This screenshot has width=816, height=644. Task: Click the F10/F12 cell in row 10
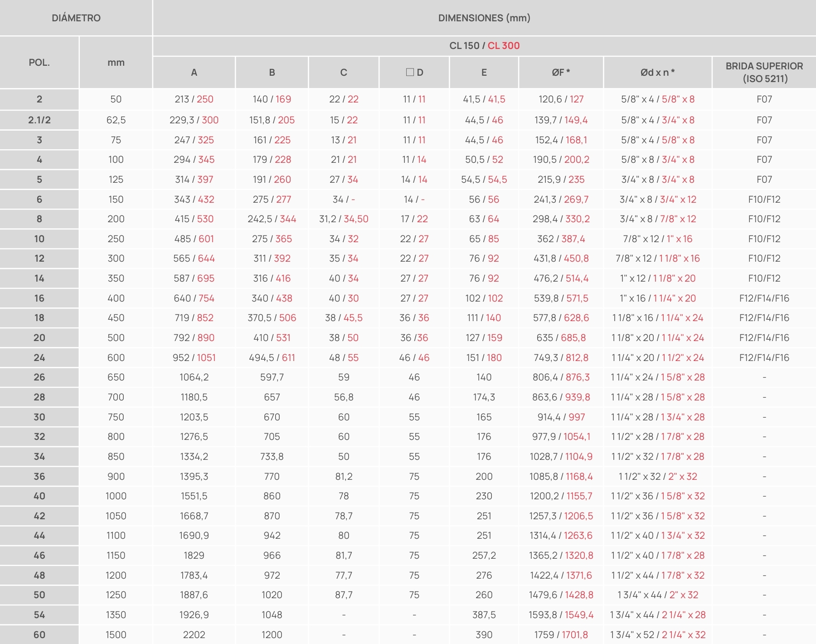click(764, 239)
